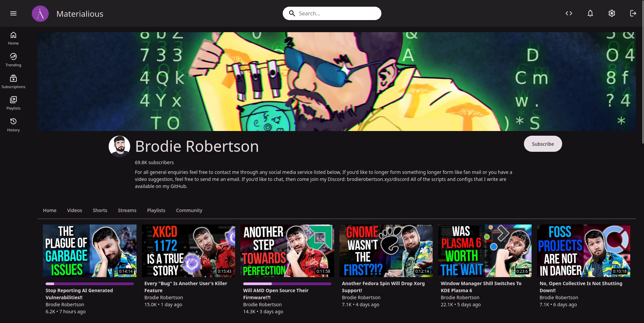
Task: Open History in the sidebar
Action: [13, 125]
